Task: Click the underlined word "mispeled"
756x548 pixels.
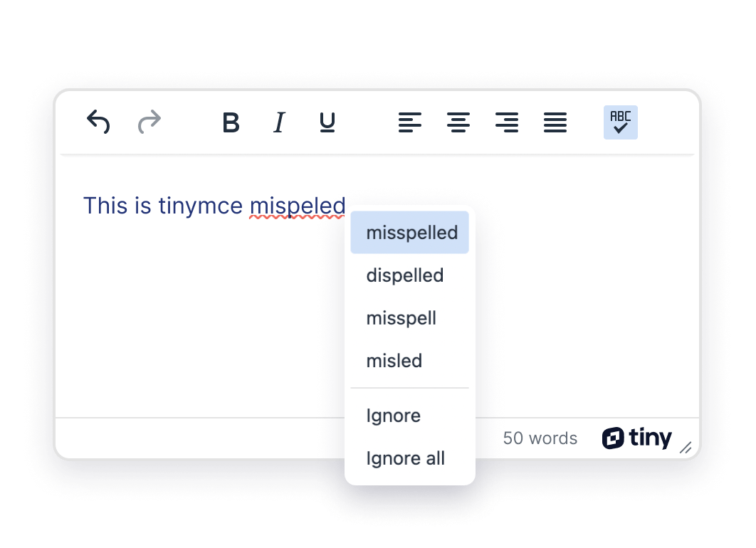Action: pyautogui.click(x=297, y=206)
